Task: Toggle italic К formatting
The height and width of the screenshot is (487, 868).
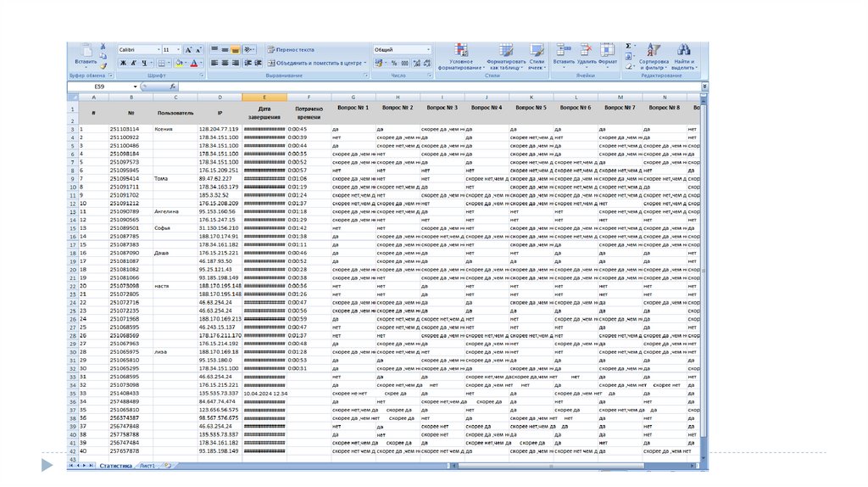Action: point(134,63)
